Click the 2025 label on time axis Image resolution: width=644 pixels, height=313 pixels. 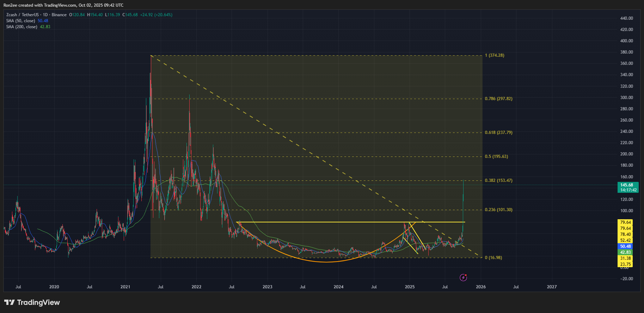coord(410,287)
